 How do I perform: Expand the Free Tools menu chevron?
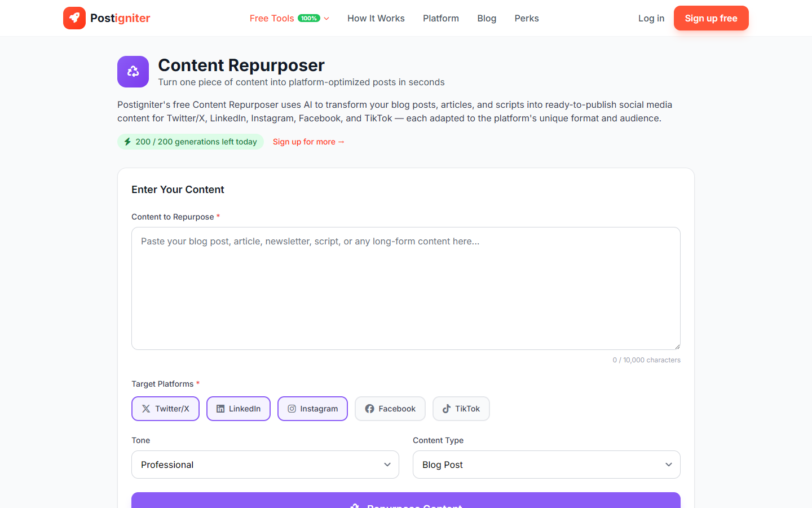coord(326,19)
